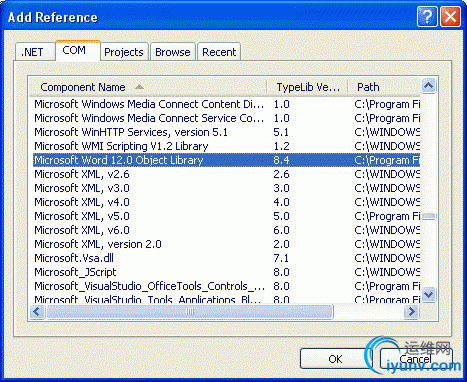Select Microsoft Windows Media Connect Content Di... row

coord(226,104)
